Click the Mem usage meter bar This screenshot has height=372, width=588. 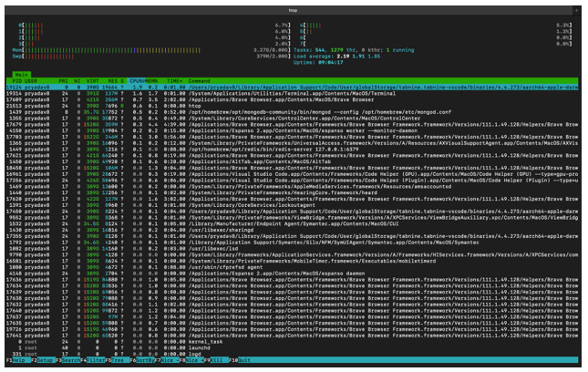tap(151, 50)
